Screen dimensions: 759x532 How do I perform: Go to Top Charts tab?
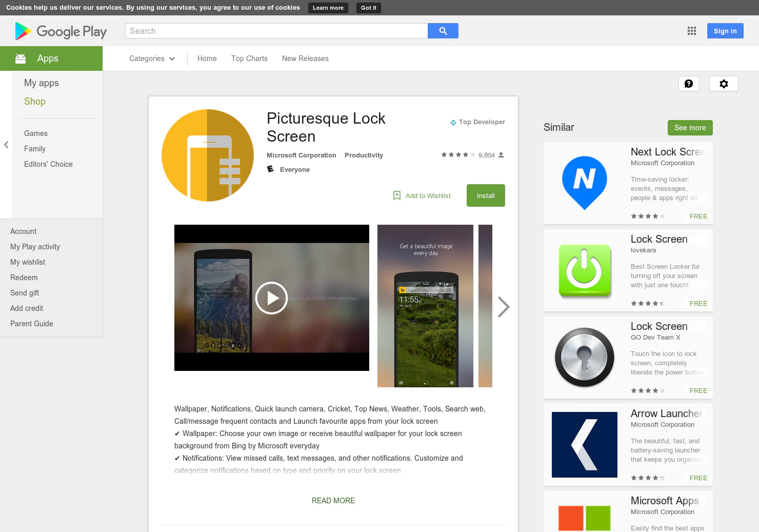[249, 58]
